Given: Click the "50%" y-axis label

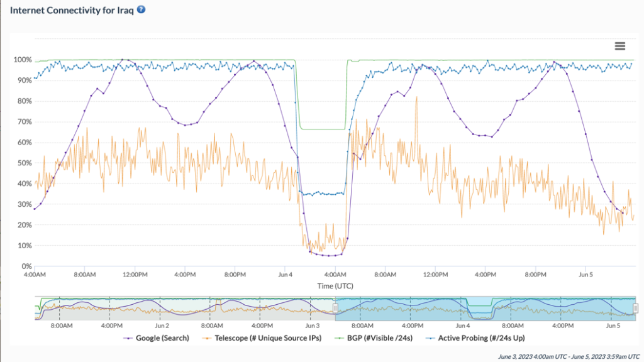Looking at the screenshot, I should tap(25, 163).
